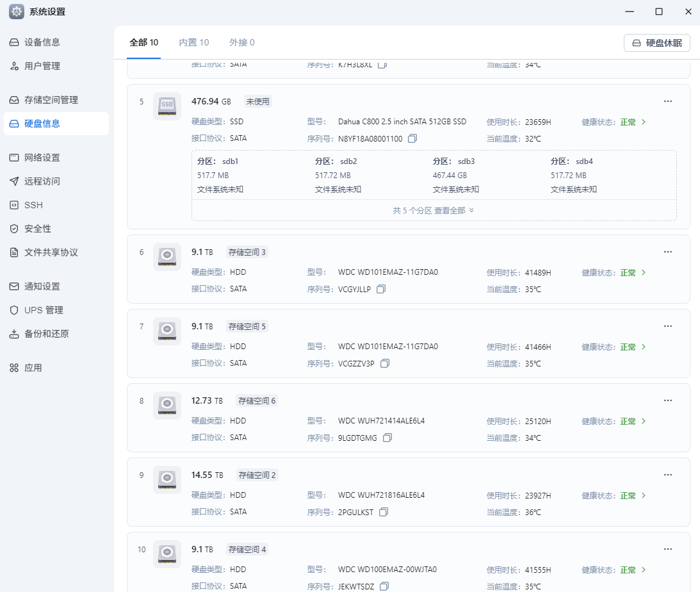Viewport: 700px width, 592px height.
Task: Click the 12.73 TB capacity text
Action: 207,401
